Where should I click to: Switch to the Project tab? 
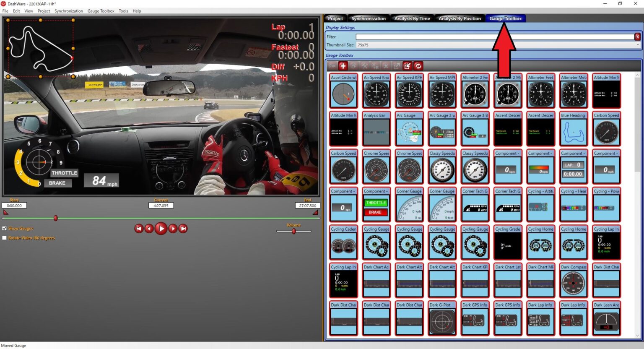[x=335, y=18]
